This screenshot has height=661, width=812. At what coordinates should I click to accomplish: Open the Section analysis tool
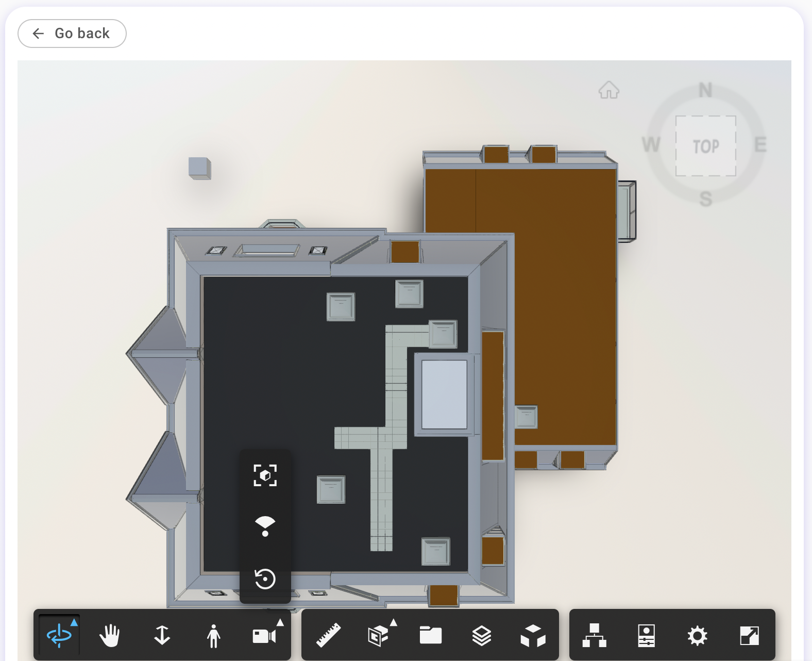[378, 636]
